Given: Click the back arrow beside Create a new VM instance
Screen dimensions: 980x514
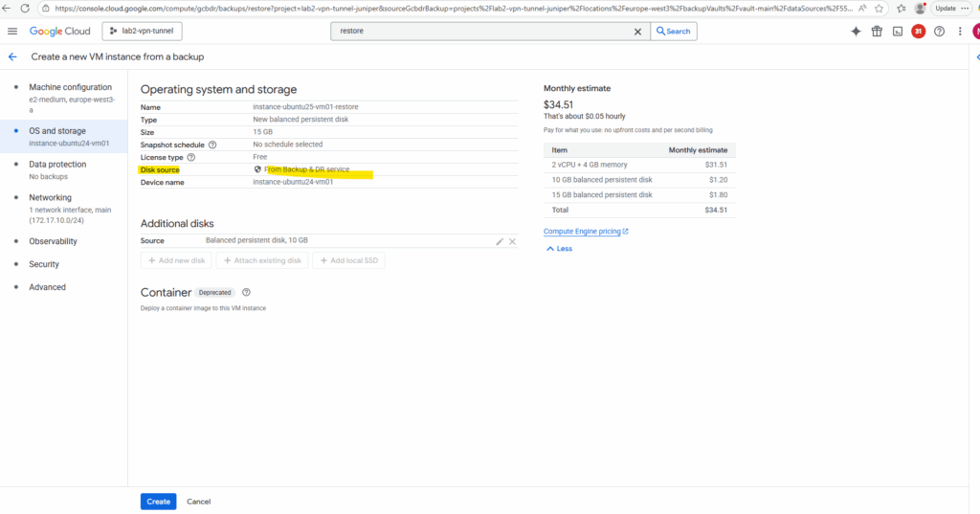Looking at the screenshot, I should pos(12,56).
